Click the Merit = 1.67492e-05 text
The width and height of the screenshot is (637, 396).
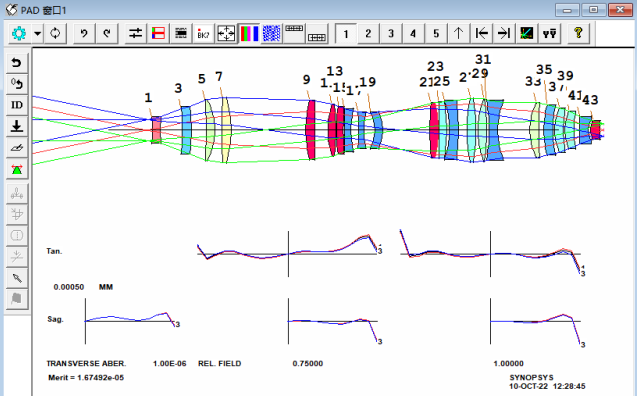(86, 378)
